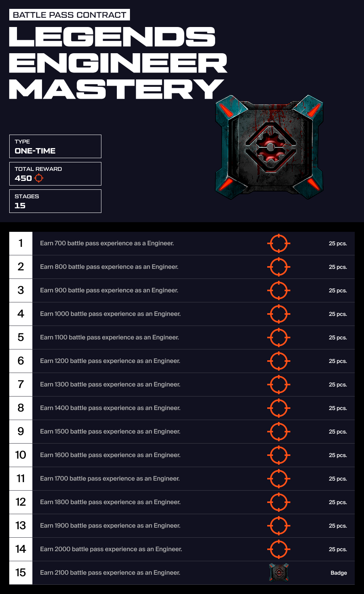Select the Stages 15 info box
Viewport: 364px width, 594px height.
55,201
